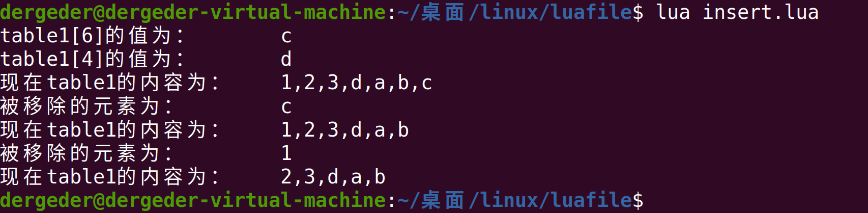Viewport: 868px width, 213px height.
Task: Click the removed element value '1'
Action: click(x=286, y=153)
